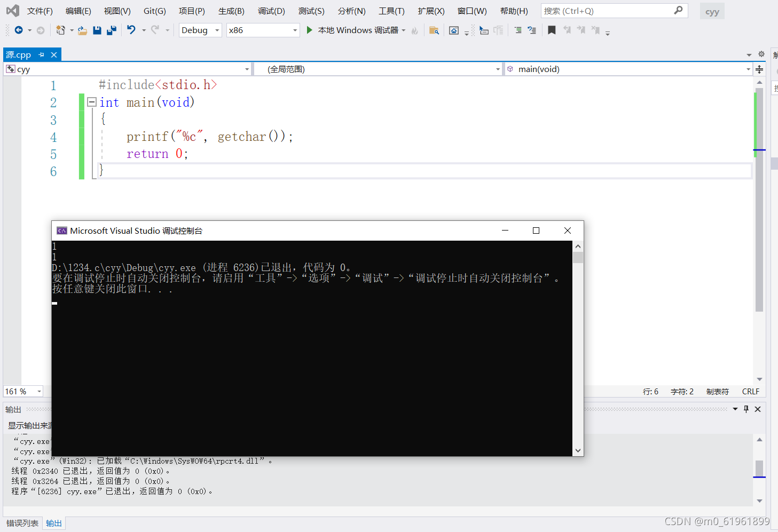This screenshot has height=532, width=778.
Task: Open find in files folder icon
Action: coord(434,30)
